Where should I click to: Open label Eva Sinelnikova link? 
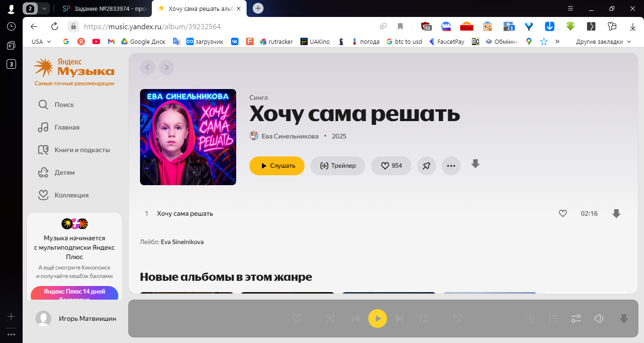(182, 242)
